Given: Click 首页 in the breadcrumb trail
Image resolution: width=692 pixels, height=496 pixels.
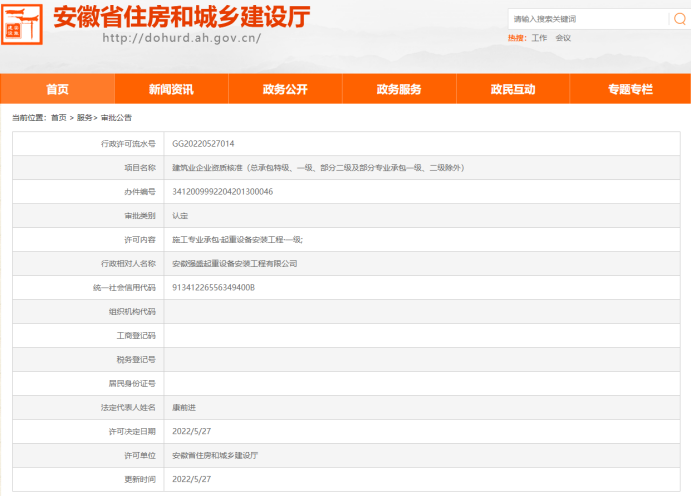Looking at the screenshot, I should [x=59, y=118].
